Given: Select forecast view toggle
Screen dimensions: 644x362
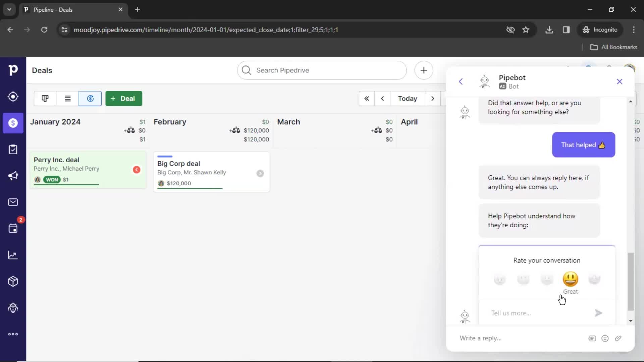Looking at the screenshot, I should pos(90,99).
